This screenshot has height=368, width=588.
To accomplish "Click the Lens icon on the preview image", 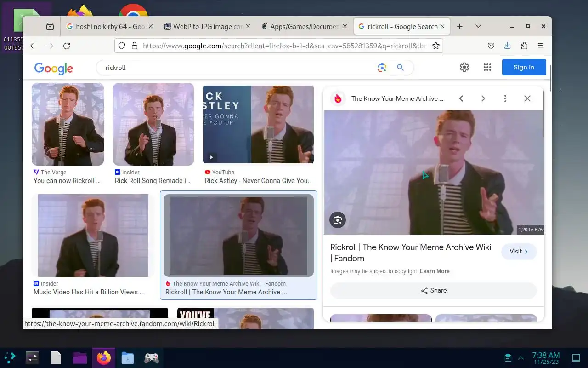I will (x=338, y=220).
